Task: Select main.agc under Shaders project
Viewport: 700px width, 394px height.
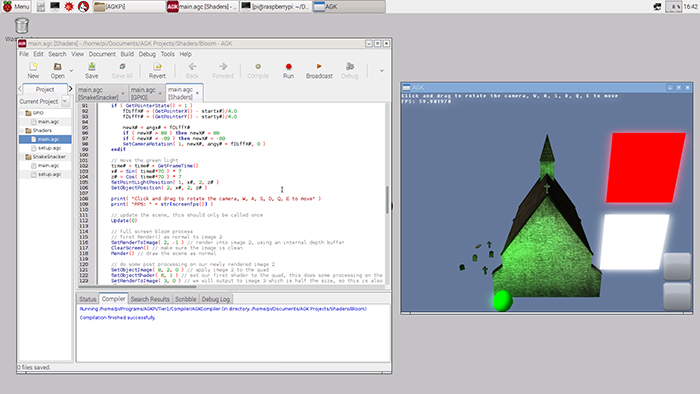Action: (x=45, y=139)
